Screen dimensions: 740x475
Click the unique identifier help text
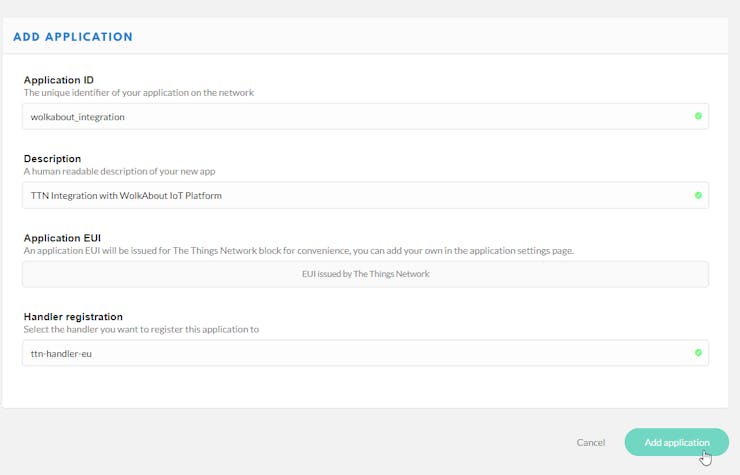point(139,93)
